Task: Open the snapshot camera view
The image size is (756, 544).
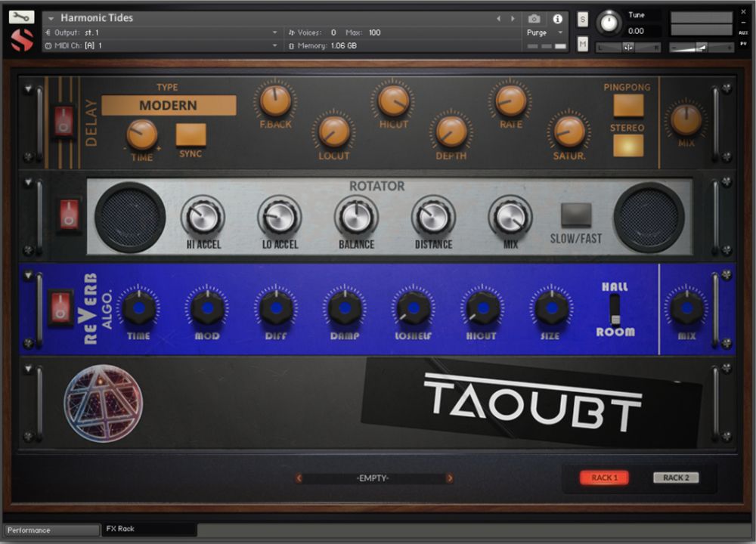Action: (x=534, y=19)
